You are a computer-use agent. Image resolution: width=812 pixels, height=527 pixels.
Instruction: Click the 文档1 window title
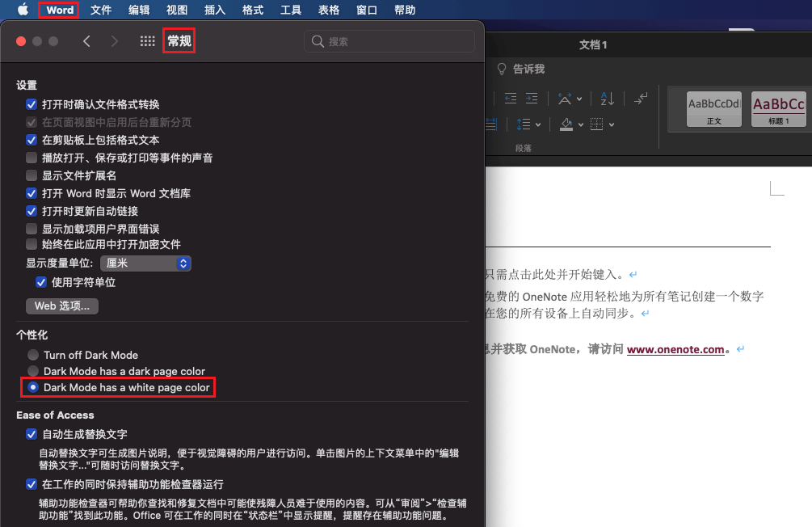tap(593, 44)
